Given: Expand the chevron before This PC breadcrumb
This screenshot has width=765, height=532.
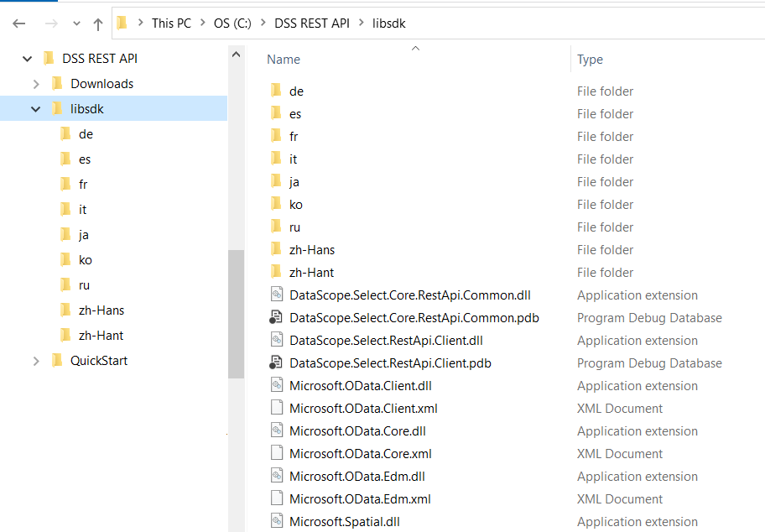Looking at the screenshot, I should coord(141,23).
